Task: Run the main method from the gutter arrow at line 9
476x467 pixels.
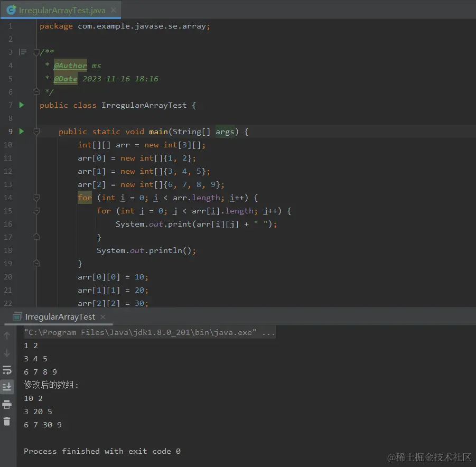Action: 22,132
